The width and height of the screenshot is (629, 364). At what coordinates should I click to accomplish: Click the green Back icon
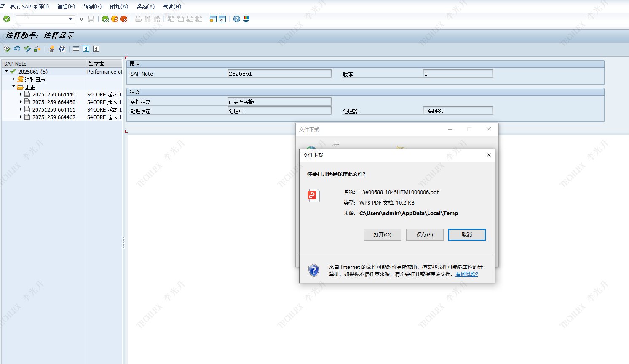tap(105, 19)
